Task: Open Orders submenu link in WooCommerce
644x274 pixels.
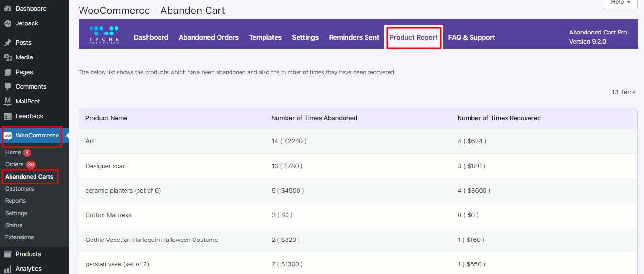Action: [x=14, y=164]
